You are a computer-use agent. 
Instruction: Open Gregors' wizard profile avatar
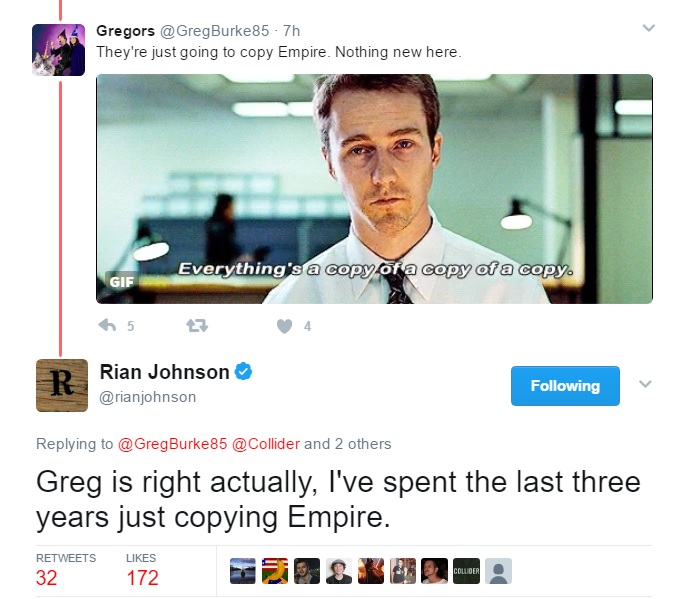point(59,50)
